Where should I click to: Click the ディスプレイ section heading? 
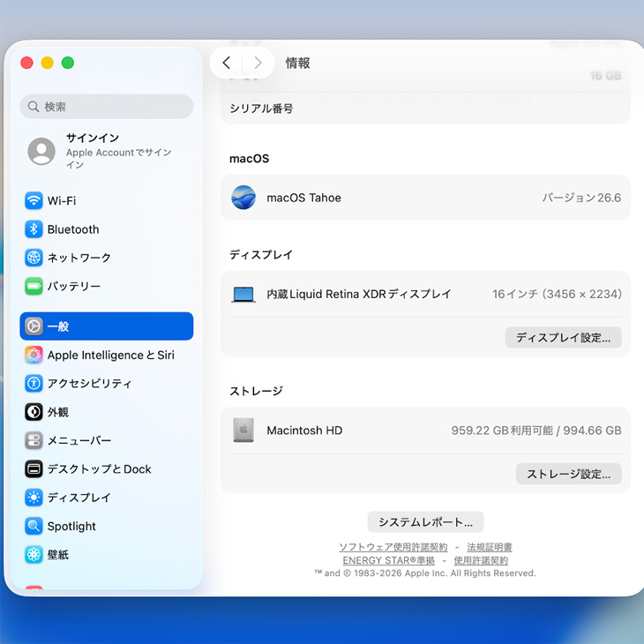point(261,255)
